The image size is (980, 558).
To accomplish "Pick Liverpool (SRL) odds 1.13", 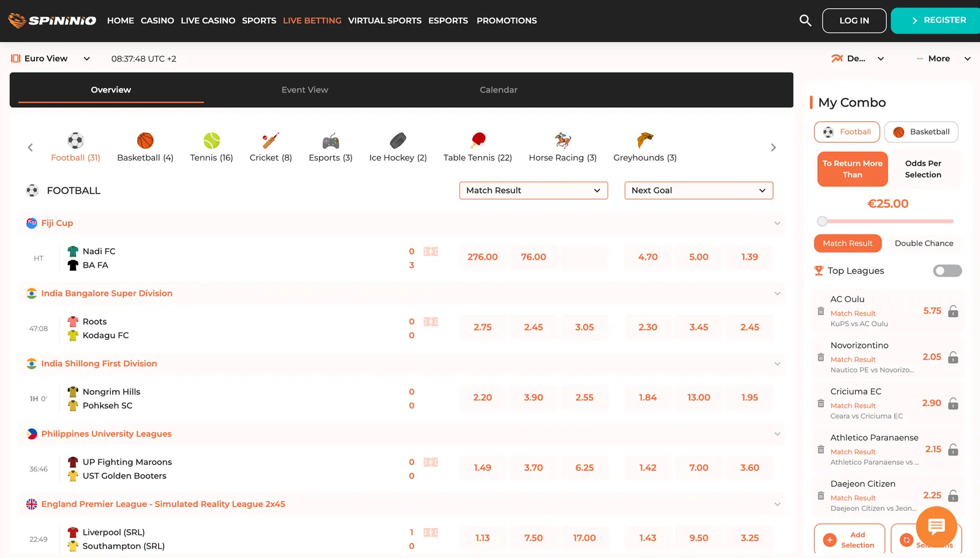I will pyautogui.click(x=483, y=538).
